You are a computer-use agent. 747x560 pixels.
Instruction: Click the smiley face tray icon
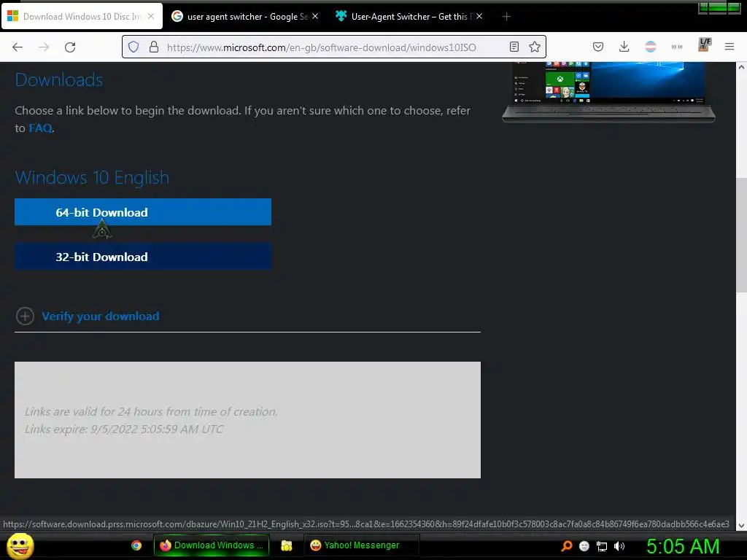584,546
